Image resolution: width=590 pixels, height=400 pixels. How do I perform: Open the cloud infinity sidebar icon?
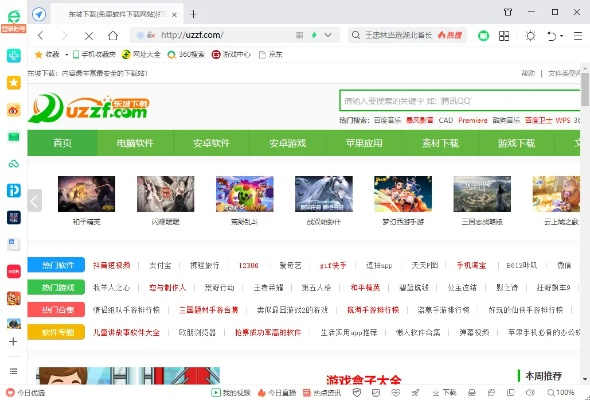pyautogui.click(x=14, y=164)
